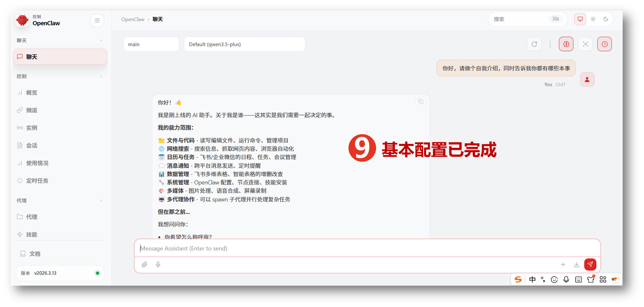Click the Sogou S input method logo
Viewport: 644px width, 307px height.
[x=518, y=279]
